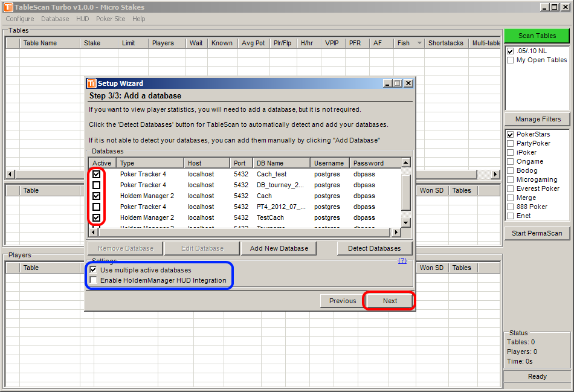Enable the Everest Poker site
574x392 pixels.
pyautogui.click(x=511, y=188)
